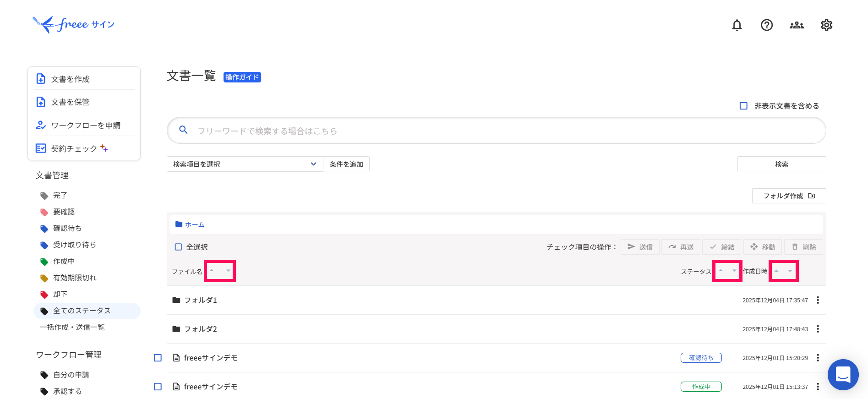Click the red tag icon beside 却下
Viewport: 868px width, 399px height.
coord(44,295)
